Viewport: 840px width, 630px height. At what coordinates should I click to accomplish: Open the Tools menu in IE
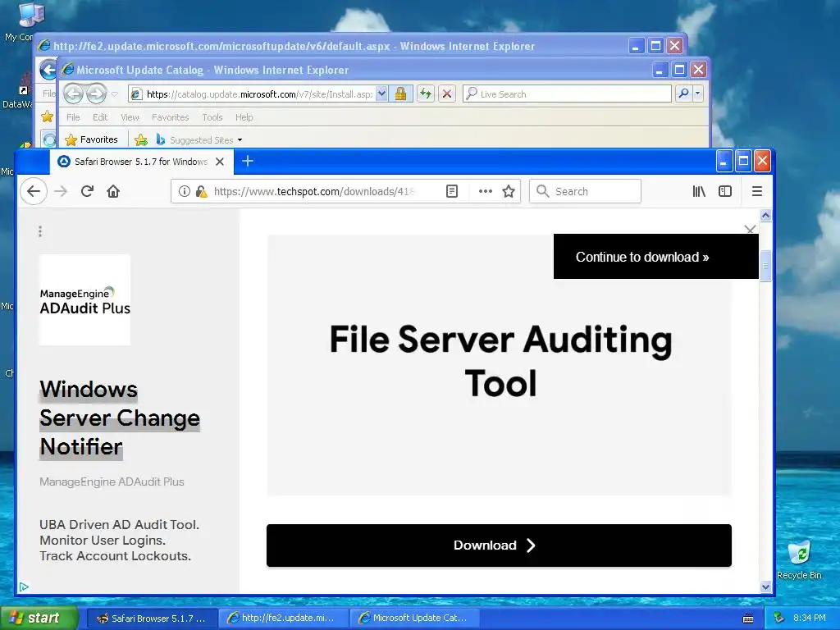click(212, 117)
